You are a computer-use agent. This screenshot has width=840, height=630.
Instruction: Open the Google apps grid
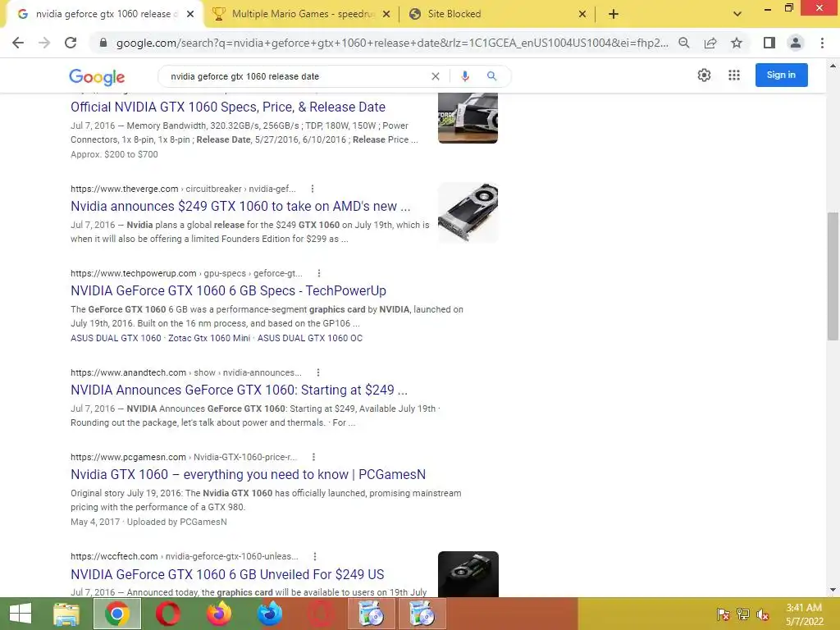734,75
